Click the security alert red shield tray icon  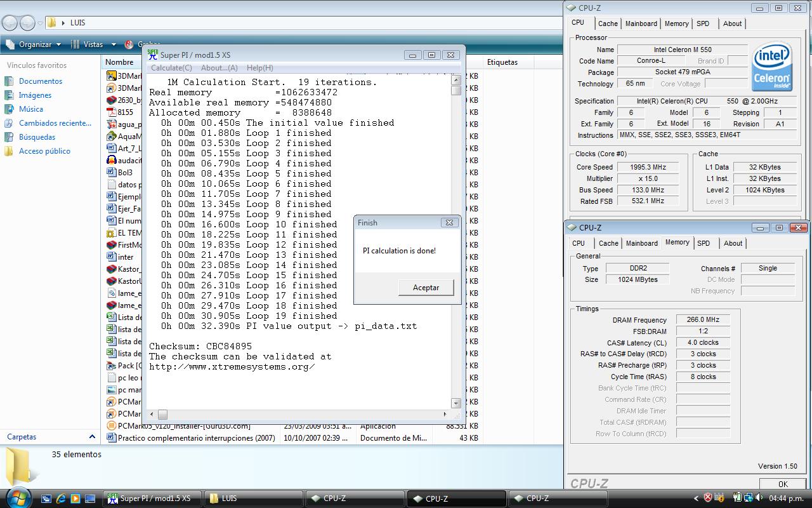point(708,498)
